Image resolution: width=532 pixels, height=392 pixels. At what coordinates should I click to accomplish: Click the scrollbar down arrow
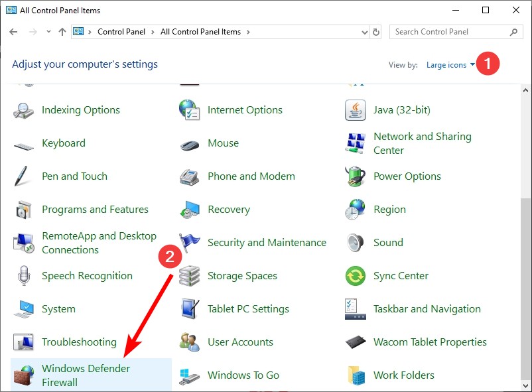[525, 386]
